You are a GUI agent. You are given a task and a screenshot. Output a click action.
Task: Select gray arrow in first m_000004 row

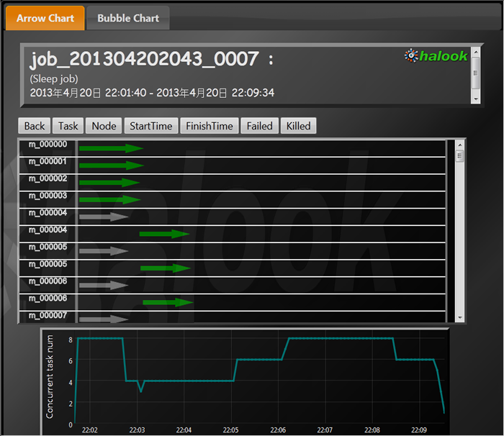tap(104, 217)
